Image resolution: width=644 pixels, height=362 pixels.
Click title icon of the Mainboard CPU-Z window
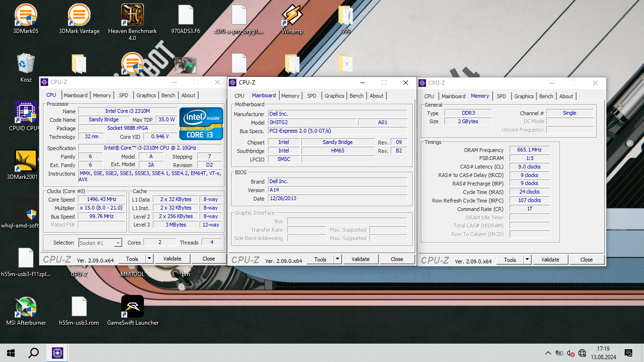click(x=233, y=83)
